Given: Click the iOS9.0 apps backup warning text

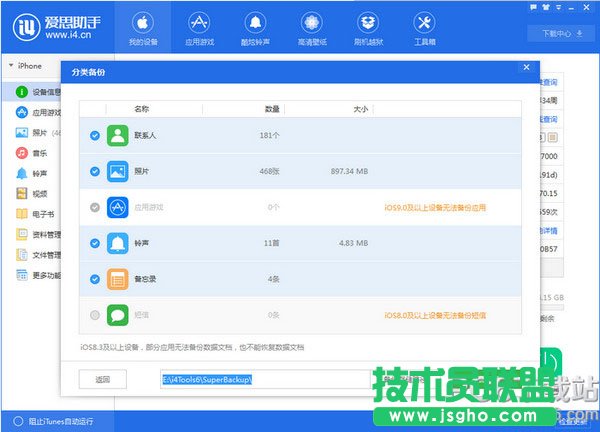Looking at the screenshot, I should (x=435, y=208).
